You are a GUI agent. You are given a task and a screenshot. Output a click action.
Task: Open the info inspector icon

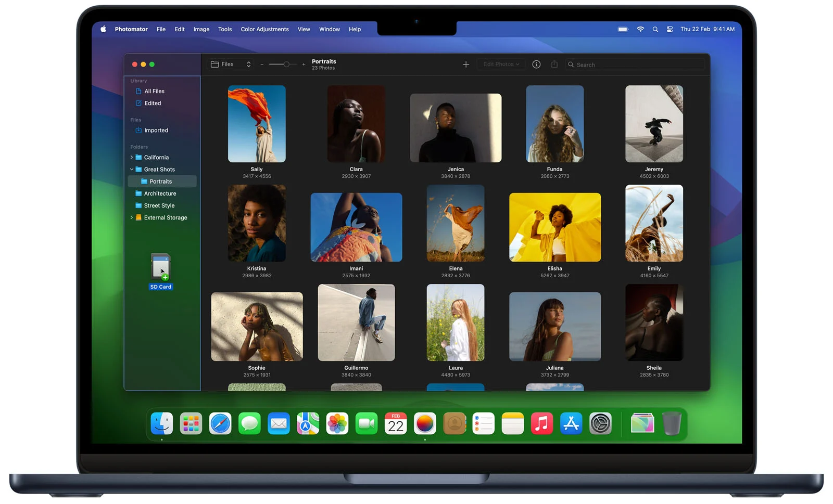(536, 64)
